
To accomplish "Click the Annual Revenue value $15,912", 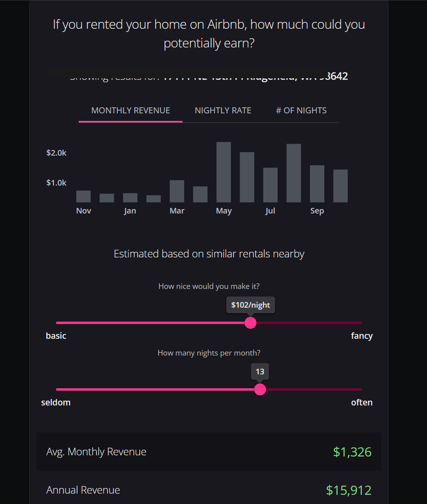I will [x=348, y=490].
